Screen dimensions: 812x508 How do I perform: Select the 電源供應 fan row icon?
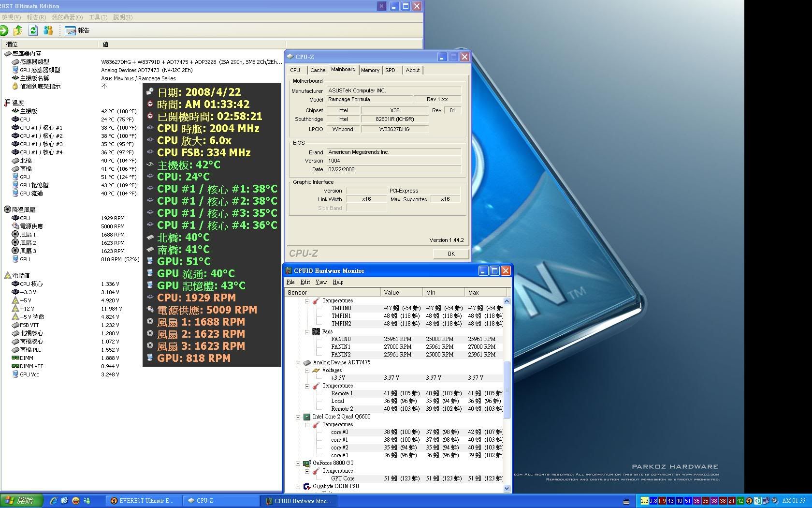click(15, 226)
